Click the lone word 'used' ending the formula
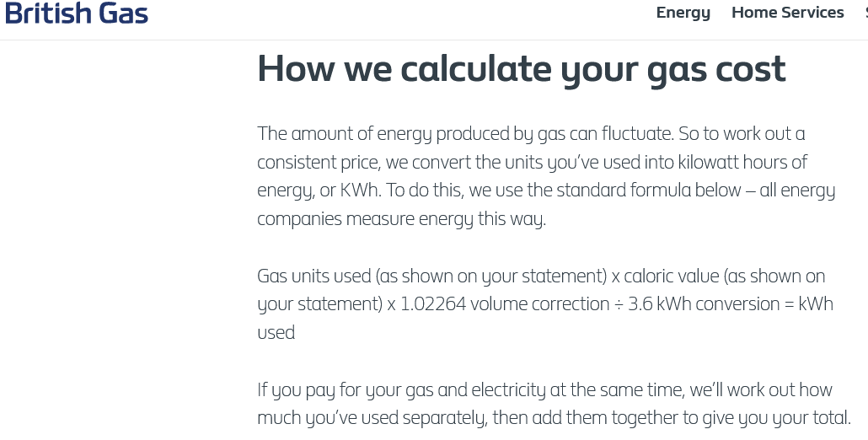Image resolution: width=868 pixels, height=440 pixels. coord(276,333)
